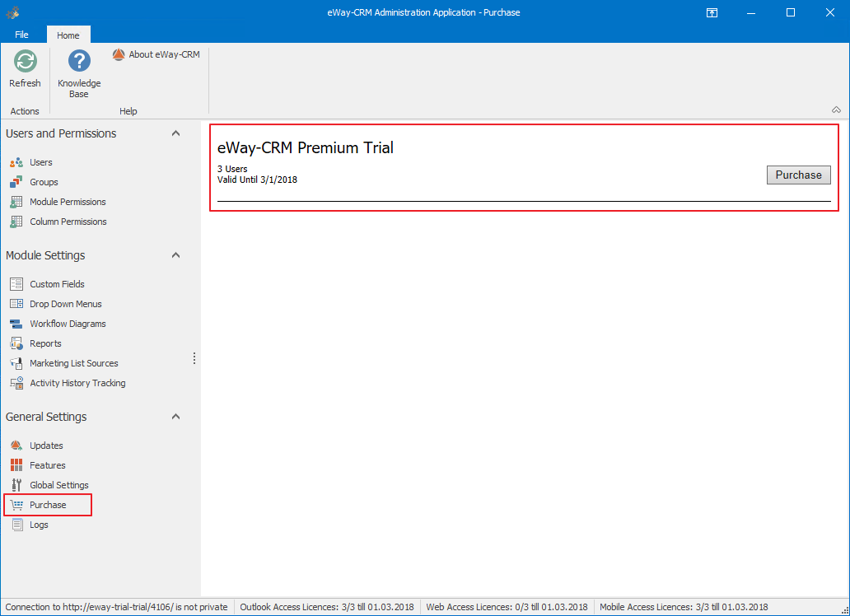Click the Groups icon in sidebar
Viewport: 850px width, 616px height.
pyautogui.click(x=16, y=182)
